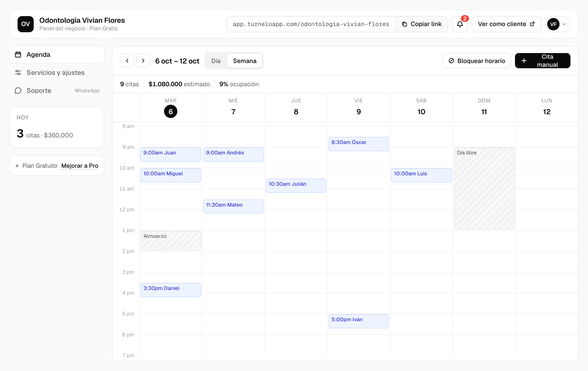The image size is (588, 371).
Task: Open the 8:30am Óscar appointment
Action: [x=358, y=144]
